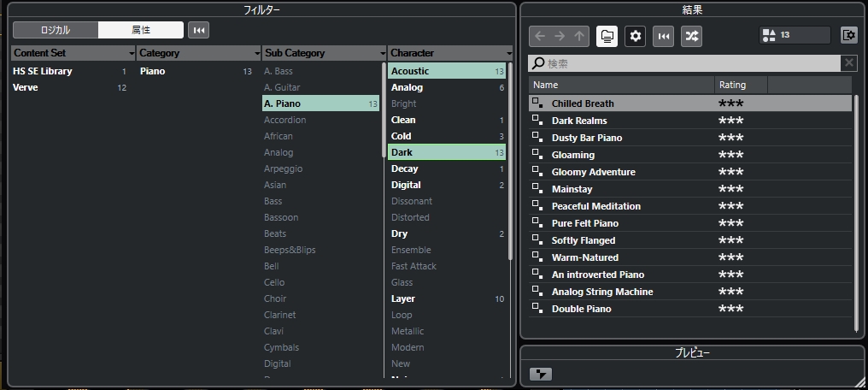Reset filters with the filter panel rewind icon
This screenshot has height=390, width=868.
pyautogui.click(x=198, y=30)
